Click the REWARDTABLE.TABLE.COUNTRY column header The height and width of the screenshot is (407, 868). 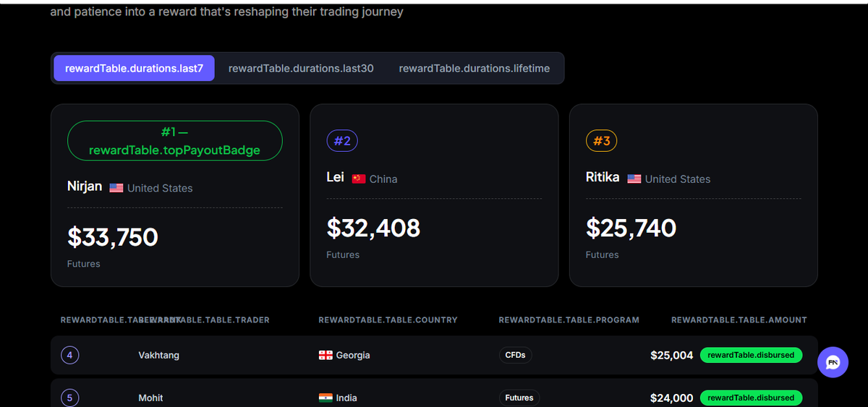point(388,320)
